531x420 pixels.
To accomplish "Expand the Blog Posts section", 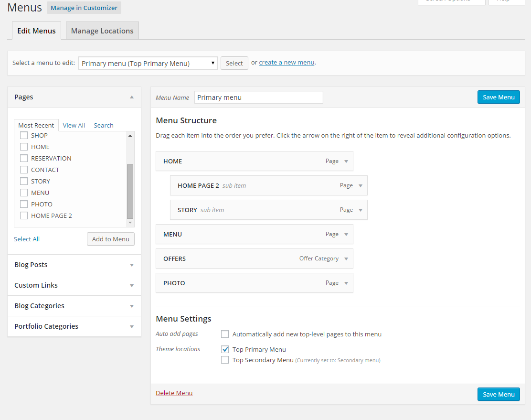I will click(x=74, y=265).
